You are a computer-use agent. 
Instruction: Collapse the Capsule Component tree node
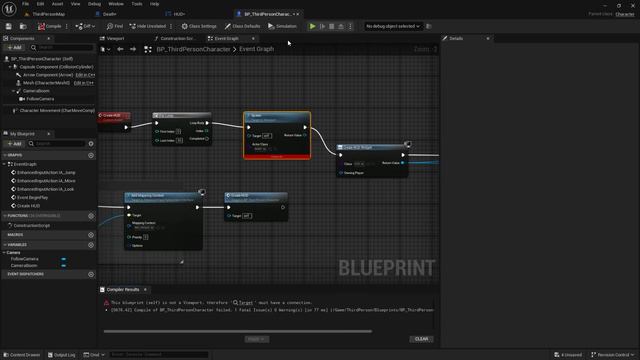click(10, 67)
